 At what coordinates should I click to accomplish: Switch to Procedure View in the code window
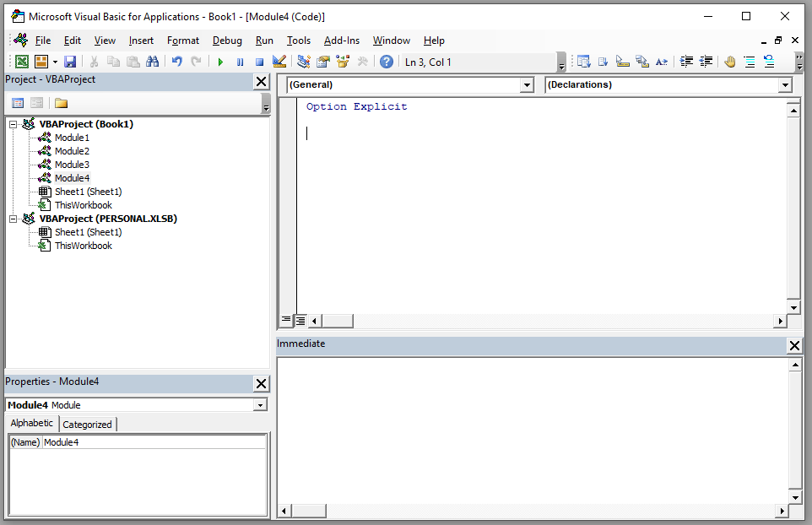[286, 320]
